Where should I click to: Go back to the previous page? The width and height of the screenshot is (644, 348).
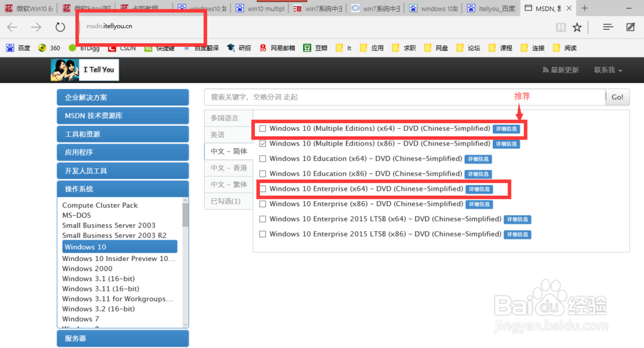[12, 27]
